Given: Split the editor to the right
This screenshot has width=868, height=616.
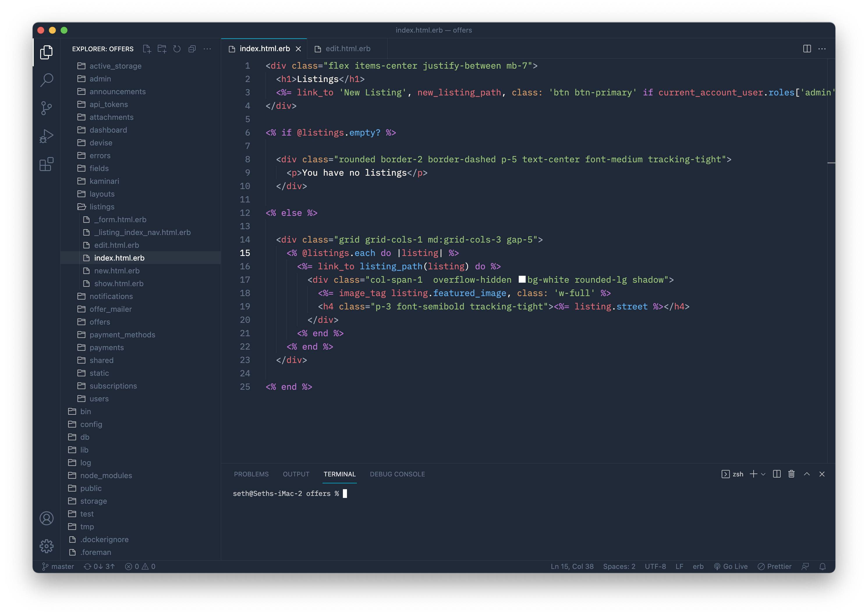Looking at the screenshot, I should 807,49.
